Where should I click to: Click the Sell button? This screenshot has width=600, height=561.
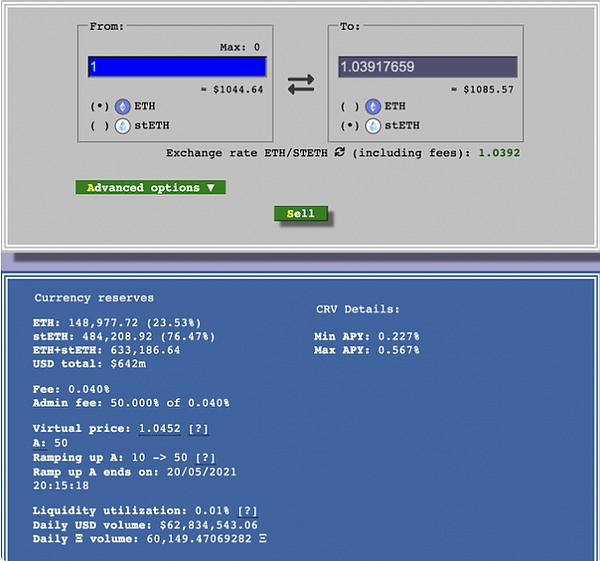(301, 214)
